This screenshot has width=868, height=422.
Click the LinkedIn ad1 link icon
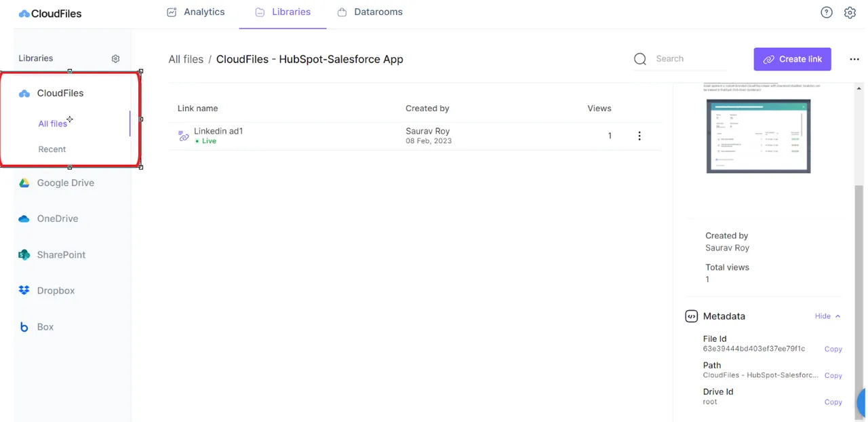(183, 136)
